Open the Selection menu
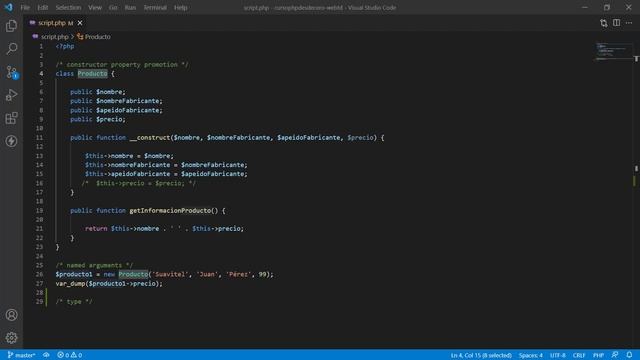 (x=68, y=7)
